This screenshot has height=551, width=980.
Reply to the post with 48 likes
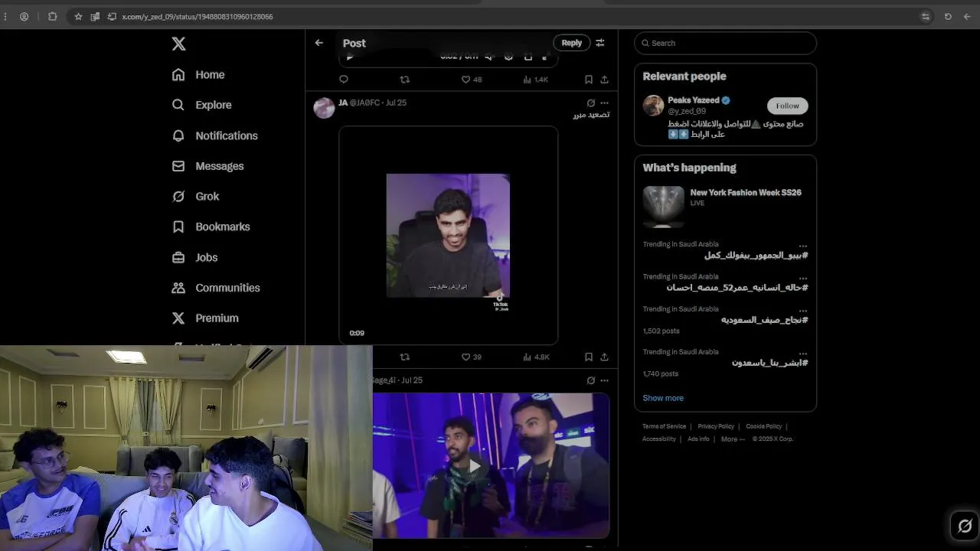[x=344, y=80]
